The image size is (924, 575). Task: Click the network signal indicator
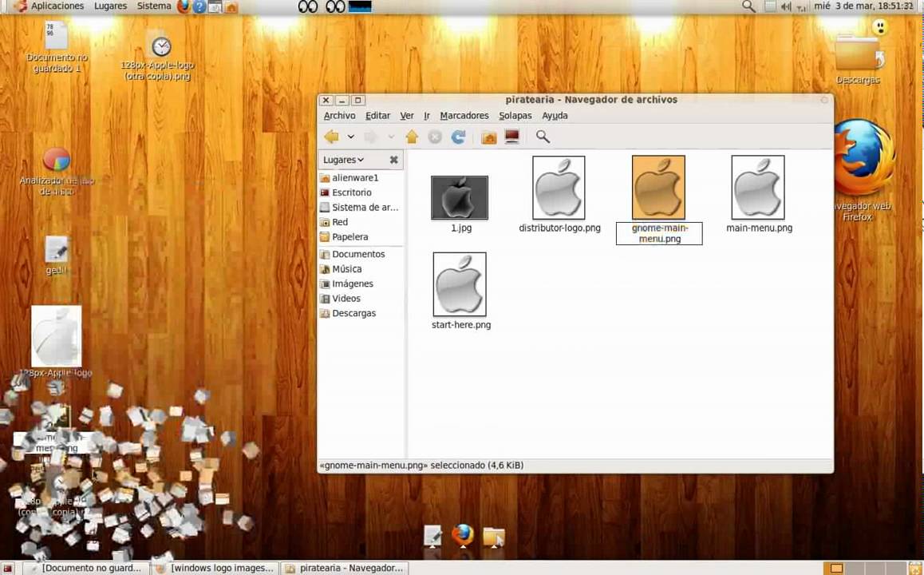tap(801, 7)
